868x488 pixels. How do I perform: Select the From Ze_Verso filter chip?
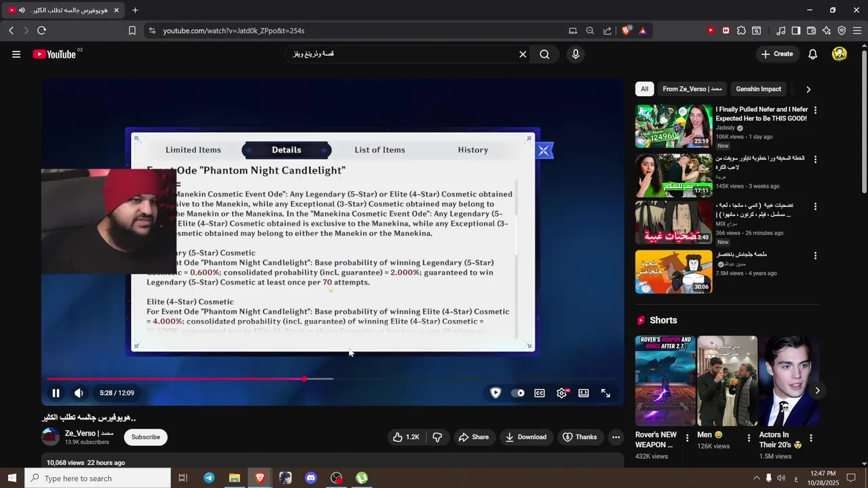692,89
